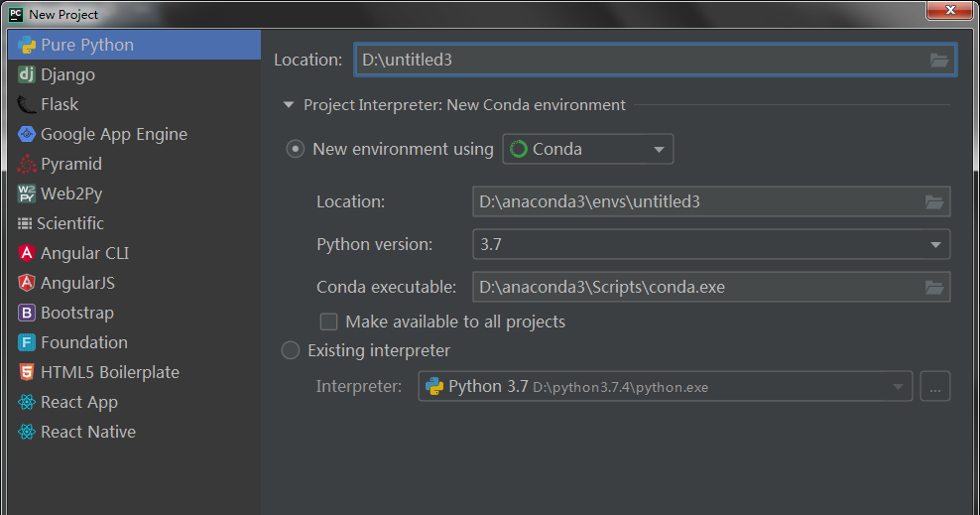Viewport: 980px width, 515px height.
Task: Click the Django project type icon
Action: [27, 74]
